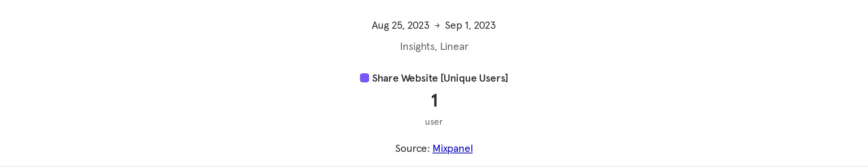
Task: Select the Sep 1, 2023 end date
Action: [470, 25]
